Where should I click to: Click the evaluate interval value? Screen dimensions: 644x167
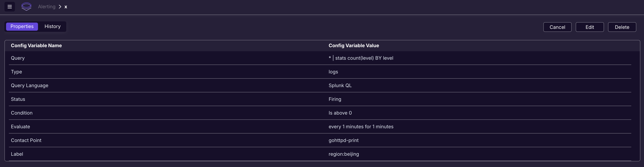361,127
